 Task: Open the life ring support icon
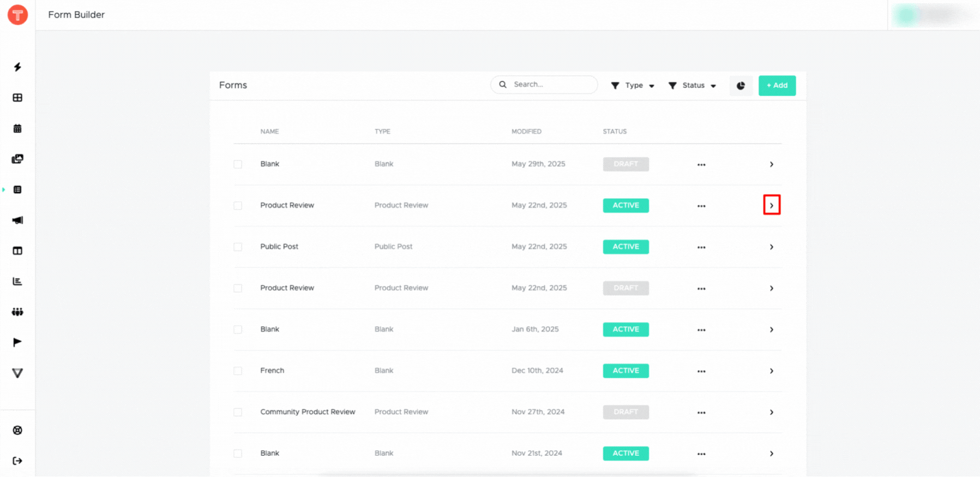click(17, 430)
